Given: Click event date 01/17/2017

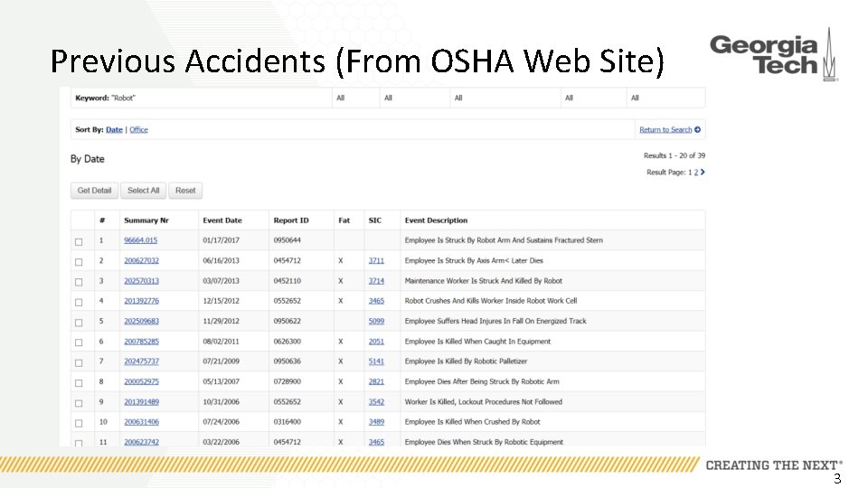Looking at the screenshot, I should coord(221,240).
